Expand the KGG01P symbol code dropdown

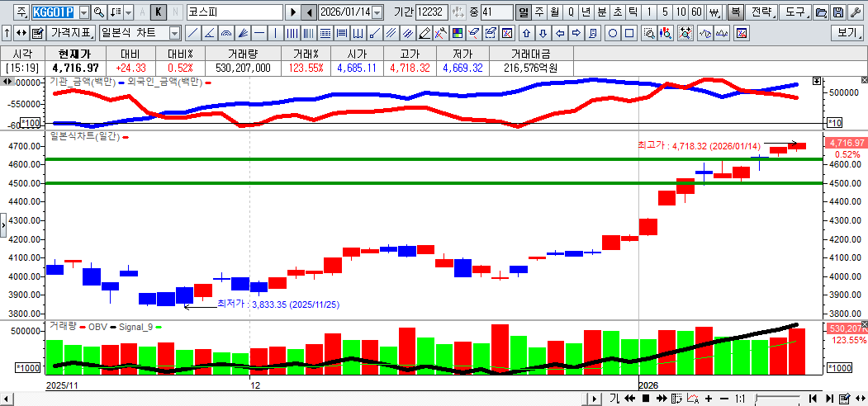84,12
